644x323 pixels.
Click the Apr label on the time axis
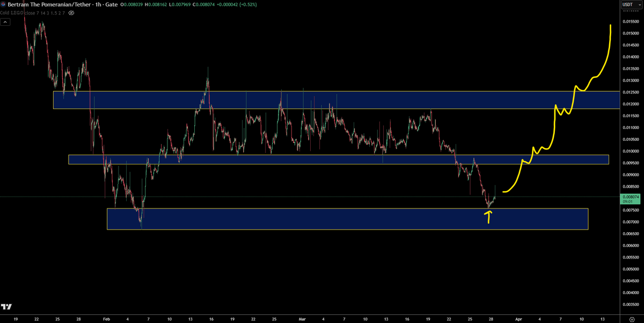[518, 318]
